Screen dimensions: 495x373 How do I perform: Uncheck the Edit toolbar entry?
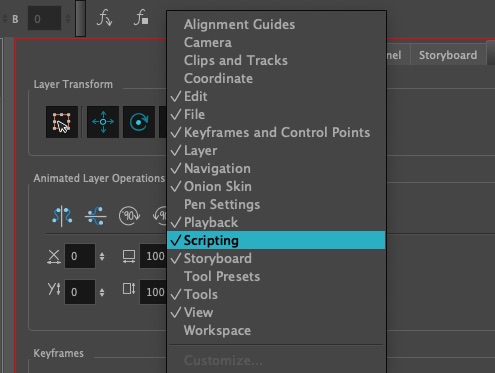pyautogui.click(x=276, y=96)
